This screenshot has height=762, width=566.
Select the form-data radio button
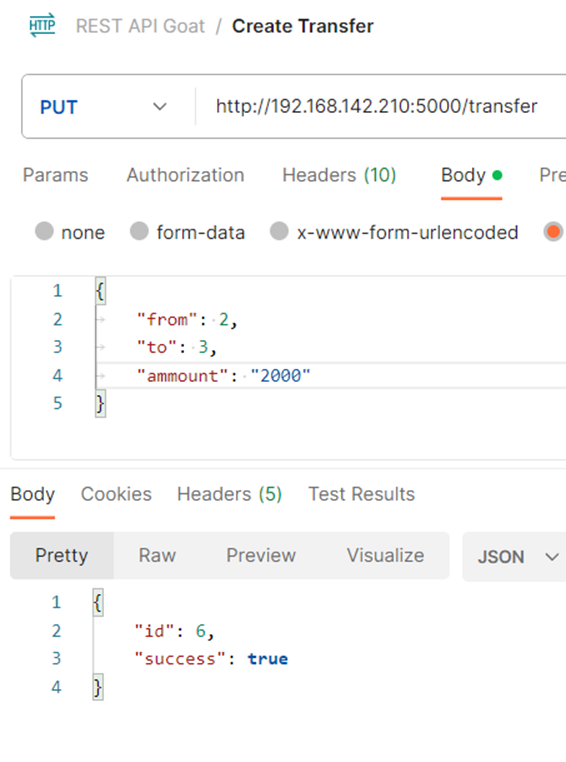pyautogui.click(x=139, y=231)
